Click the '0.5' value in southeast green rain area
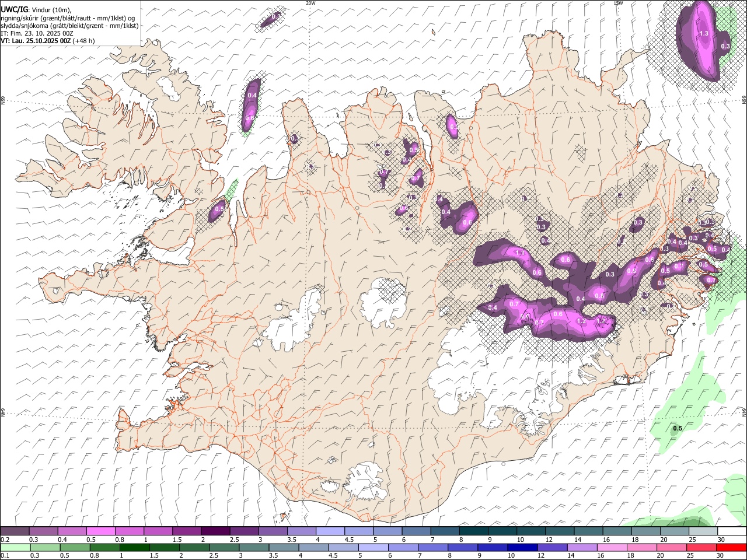The height and width of the screenshot is (560, 747). 678,429
